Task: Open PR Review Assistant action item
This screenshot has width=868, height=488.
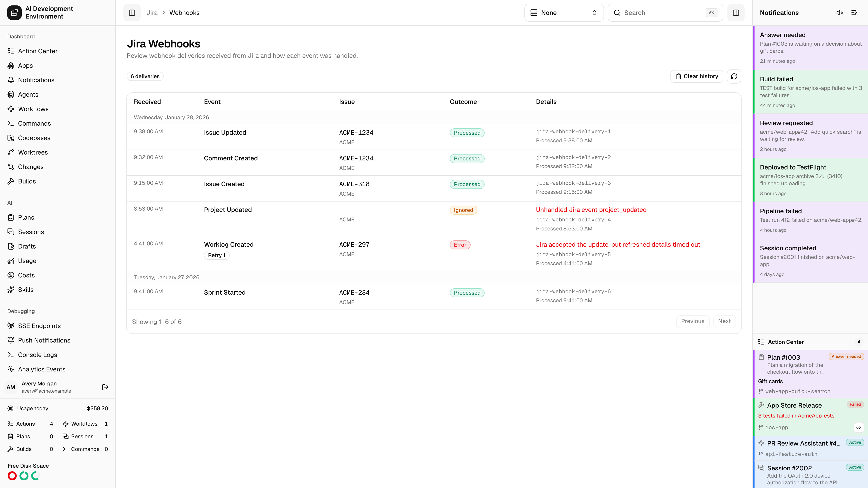Action: pyautogui.click(x=810, y=448)
